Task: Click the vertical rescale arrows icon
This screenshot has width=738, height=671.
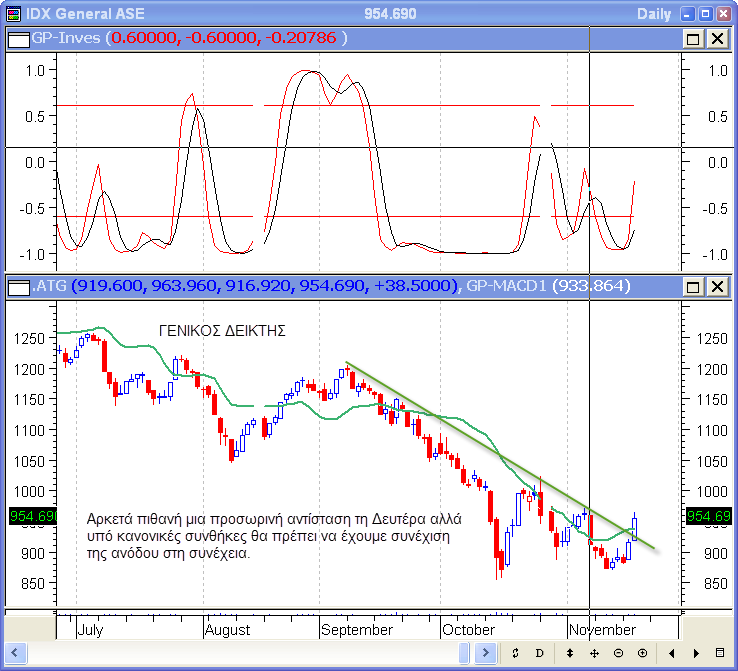Action: pos(570,653)
